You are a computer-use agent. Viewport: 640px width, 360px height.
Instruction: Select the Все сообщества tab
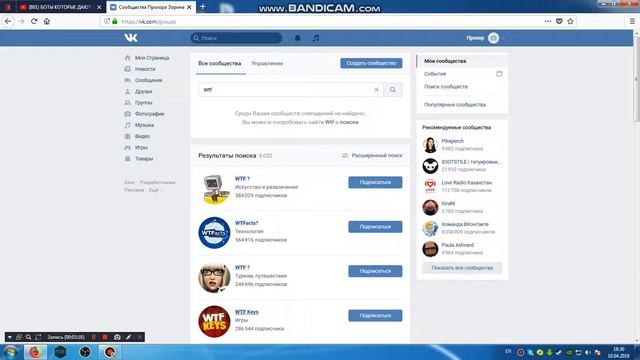click(220, 64)
